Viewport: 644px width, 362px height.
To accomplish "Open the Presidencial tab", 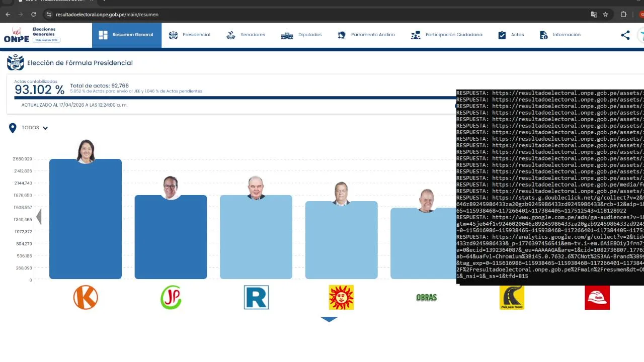I will (190, 35).
